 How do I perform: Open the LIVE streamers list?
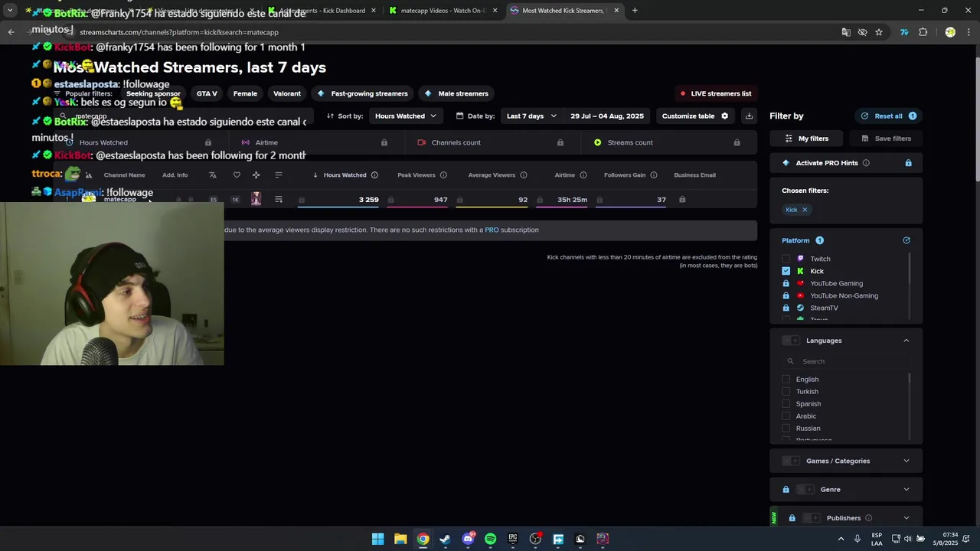tap(716, 93)
